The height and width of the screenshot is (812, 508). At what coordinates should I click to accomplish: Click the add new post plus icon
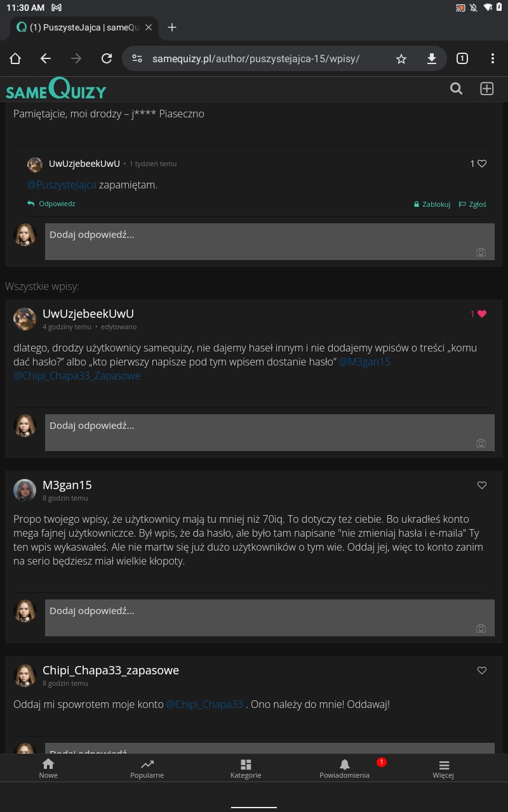coord(486,89)
